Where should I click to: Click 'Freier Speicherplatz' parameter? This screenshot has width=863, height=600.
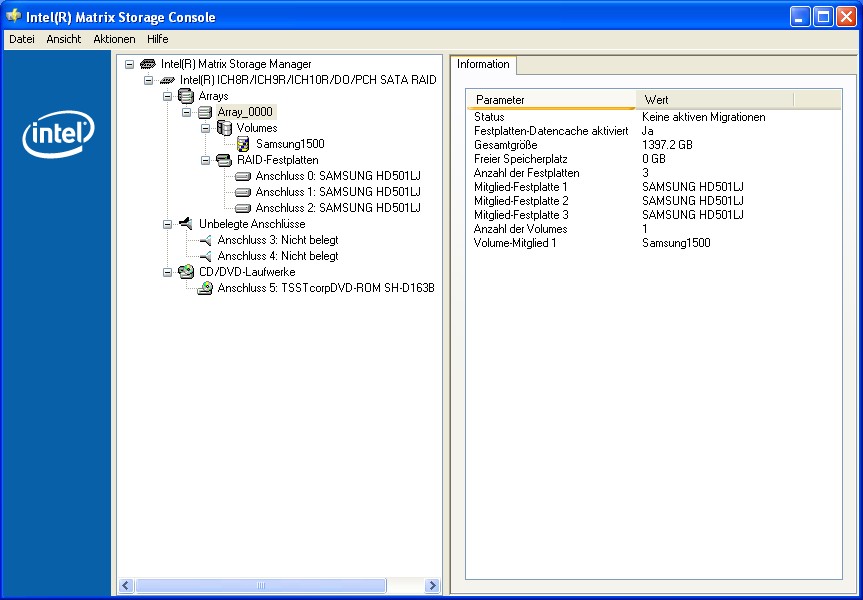click(520, 159)
